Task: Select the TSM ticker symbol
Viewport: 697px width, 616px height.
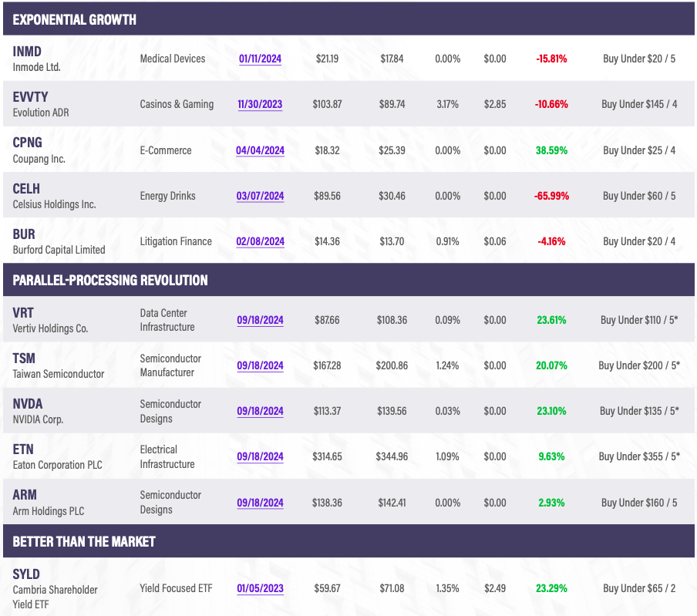Action: point(24,358)
